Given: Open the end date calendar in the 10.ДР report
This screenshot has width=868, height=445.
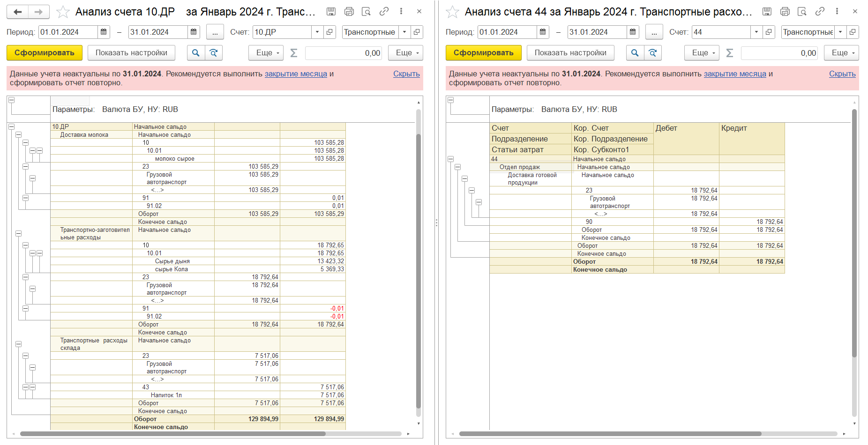Looking at the screenshot, I should click(194, 32).
